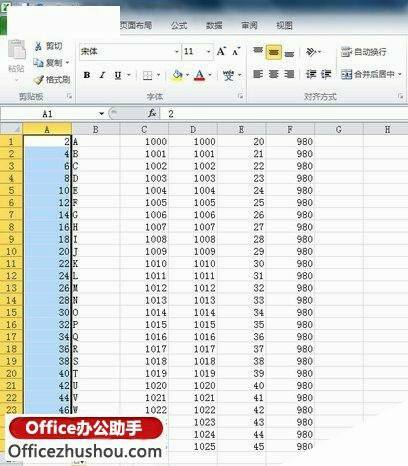
Task: Apply the yellow fill color bucket
Action: [x=177, y=75]
